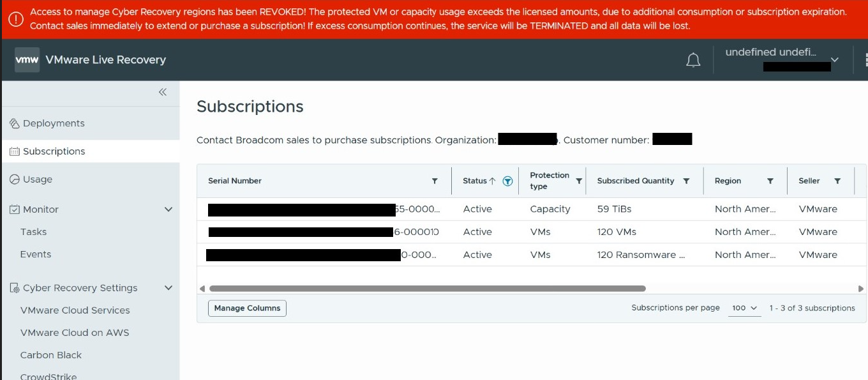
Task: Change subscriptions per page dropdown
Action: click(745, 308)
